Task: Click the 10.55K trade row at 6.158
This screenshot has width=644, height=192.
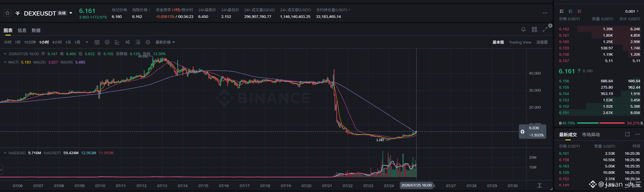Action: coord(600,160)
